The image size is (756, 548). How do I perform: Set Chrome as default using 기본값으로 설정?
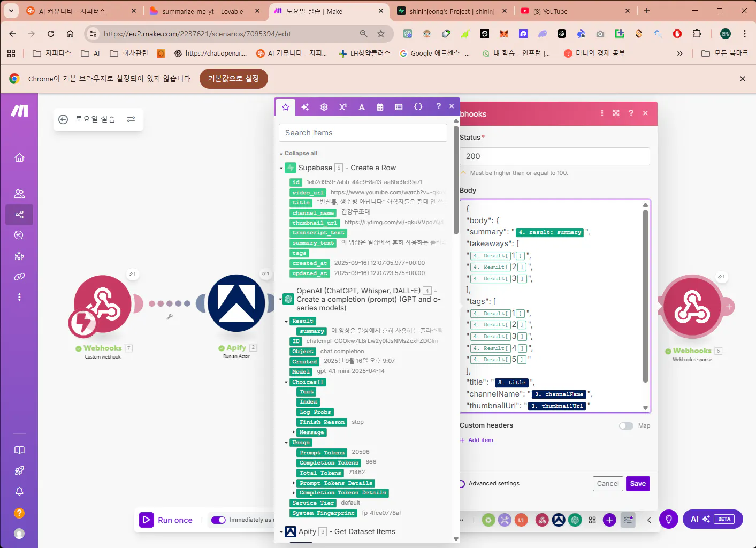[233, 79]
